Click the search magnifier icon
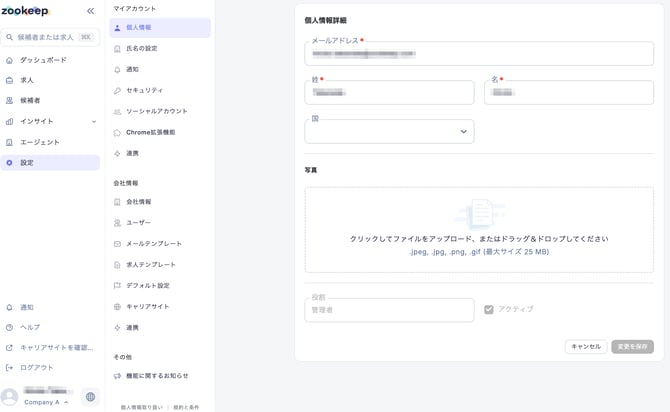Viewport: 670px width, 412px height. [9, 37]
